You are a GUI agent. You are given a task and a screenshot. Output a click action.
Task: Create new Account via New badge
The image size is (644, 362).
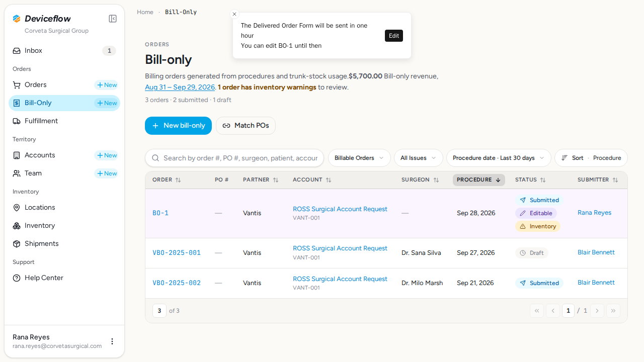[x=107, y=155]
